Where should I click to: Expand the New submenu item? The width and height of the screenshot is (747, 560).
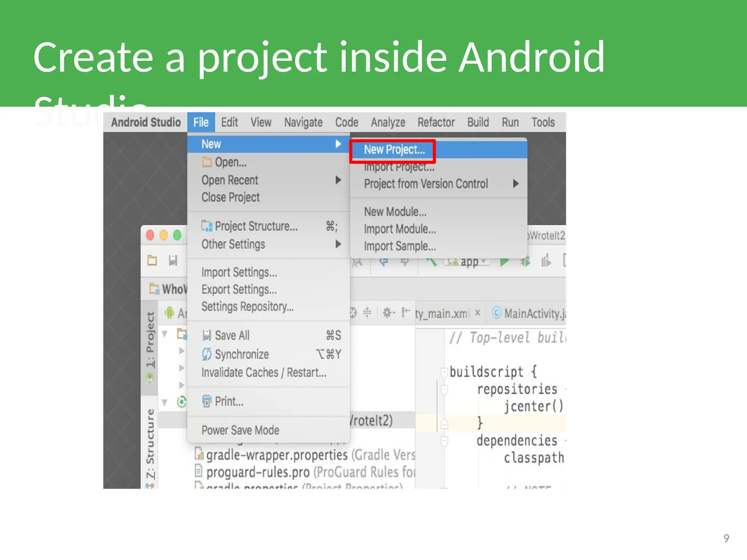click(268, 144)
